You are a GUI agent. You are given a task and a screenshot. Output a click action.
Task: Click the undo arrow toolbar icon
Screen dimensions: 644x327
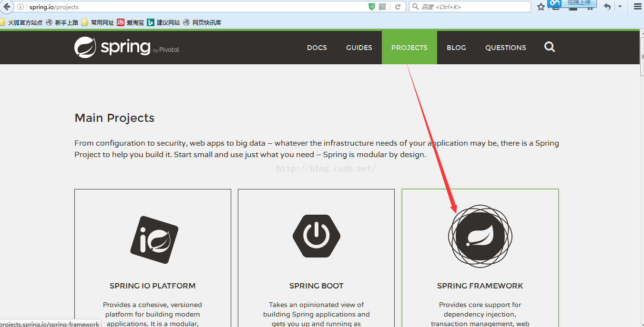coord(607,7)
